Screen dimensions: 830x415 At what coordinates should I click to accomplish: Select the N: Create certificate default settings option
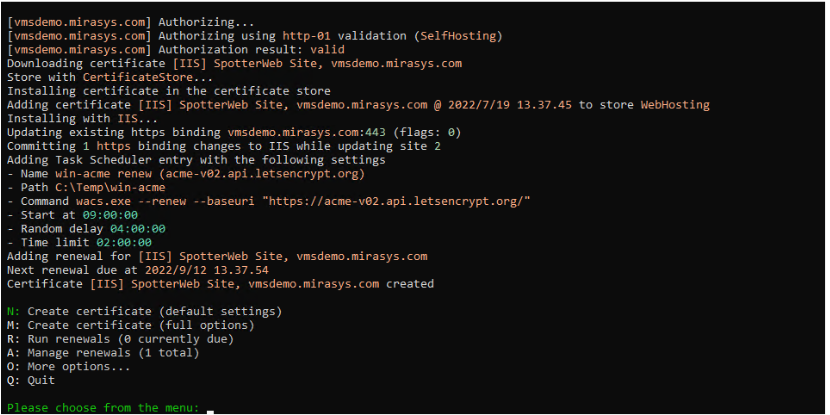(144, 311)
